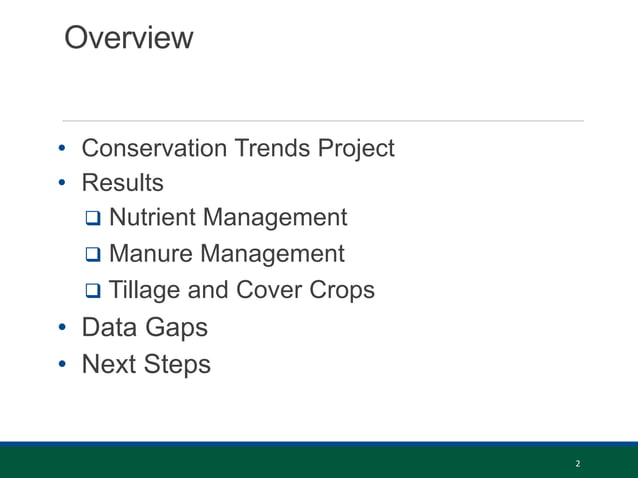Click the Manure Management text
The height and width of the screenshot is (478, 638).
(227, 254)
